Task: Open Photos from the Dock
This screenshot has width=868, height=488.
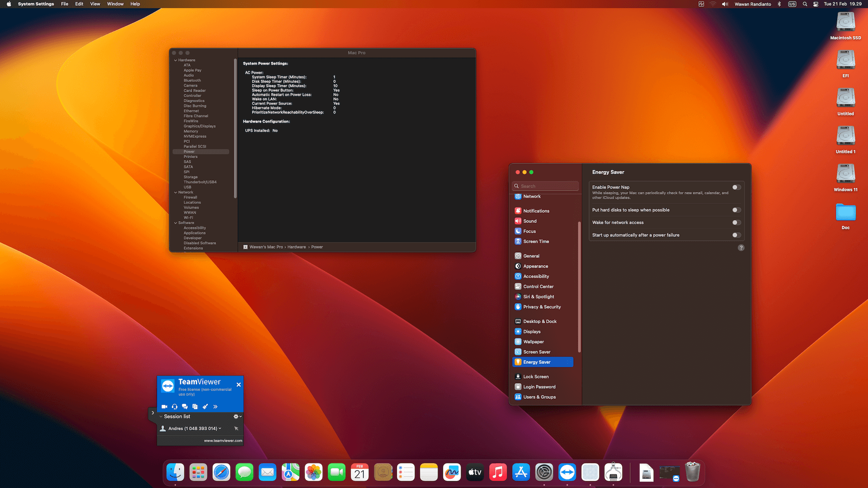Action: pos(314,473)
